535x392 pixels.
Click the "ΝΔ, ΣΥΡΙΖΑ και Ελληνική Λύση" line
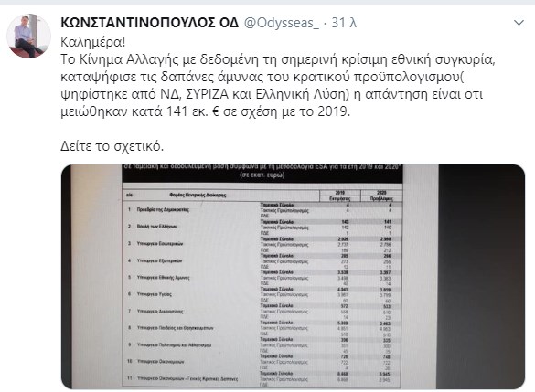click(x=272, y=94)
